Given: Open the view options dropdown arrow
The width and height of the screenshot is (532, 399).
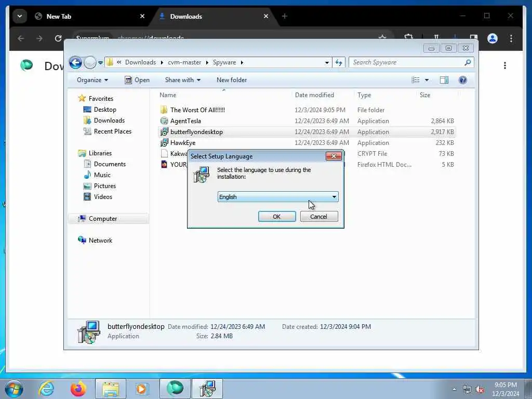Looking at the screenshot, I should pyautogui.click(x=427, y=80).
